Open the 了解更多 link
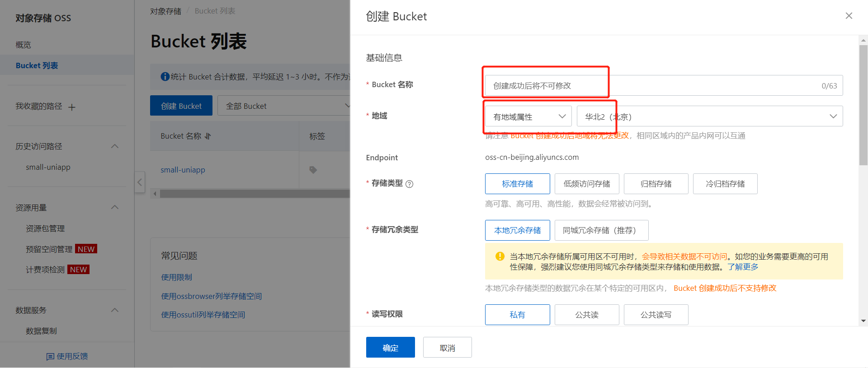 pyautogui.click(x=743, y=267)
